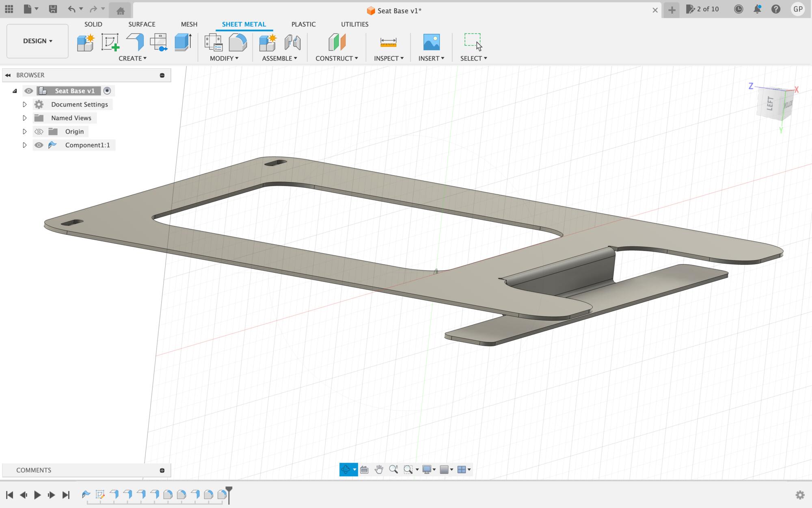Toggle visibility of Seat Base v1

(x=28, y=91)
